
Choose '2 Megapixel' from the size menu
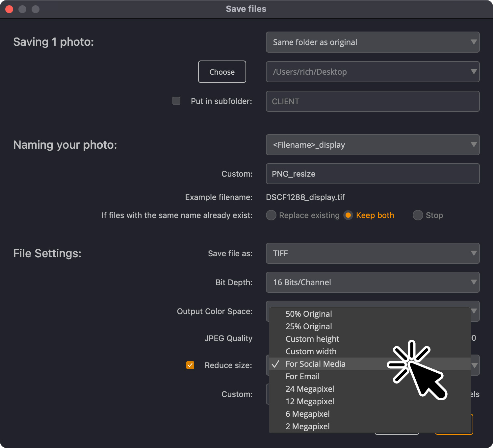click(x=370, y=426)
